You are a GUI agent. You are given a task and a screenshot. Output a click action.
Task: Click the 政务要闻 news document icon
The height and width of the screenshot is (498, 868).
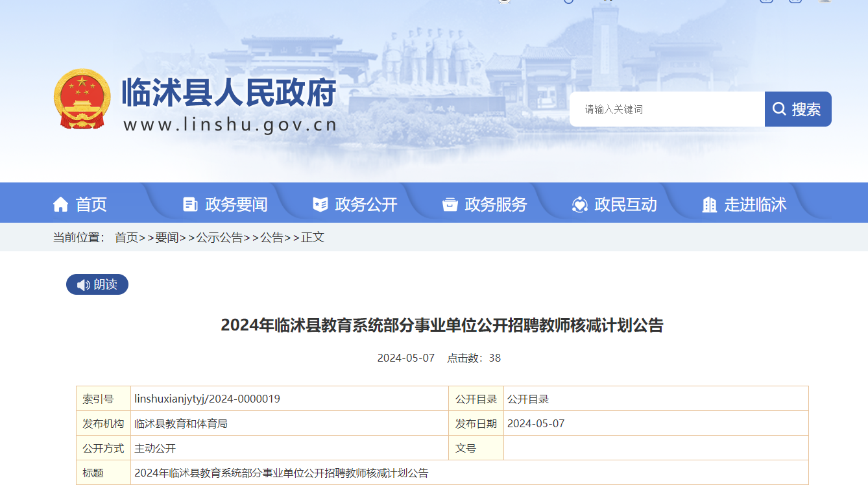click(190, 205)
